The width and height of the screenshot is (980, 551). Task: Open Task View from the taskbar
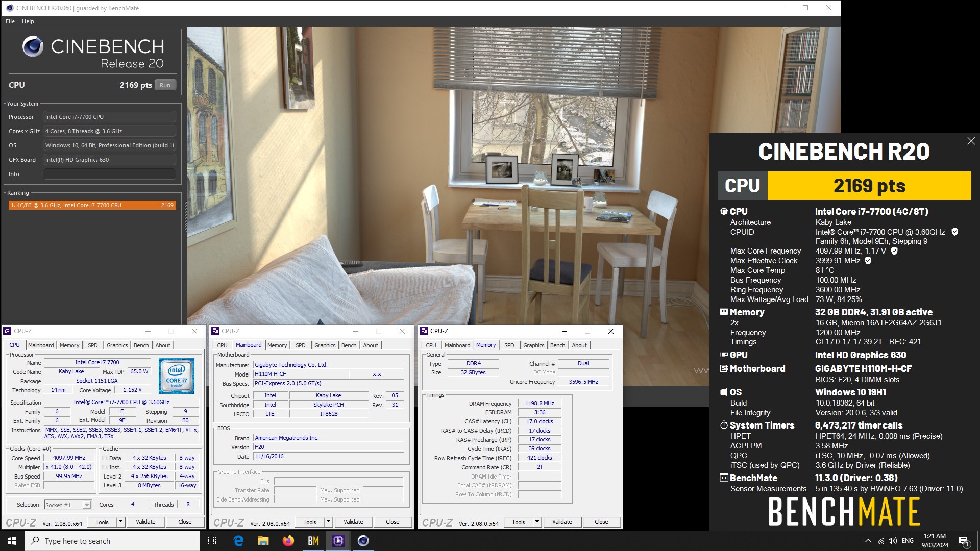[x=212, y=541]
